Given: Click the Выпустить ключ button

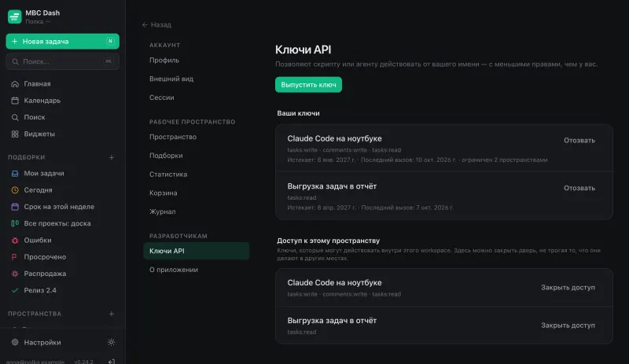Looking at the screenshot, I should pos(308,85).
